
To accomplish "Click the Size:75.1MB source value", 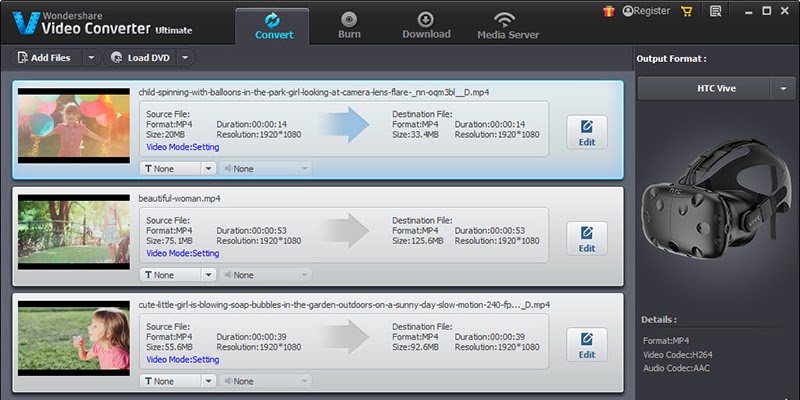I will click(171, 241).
